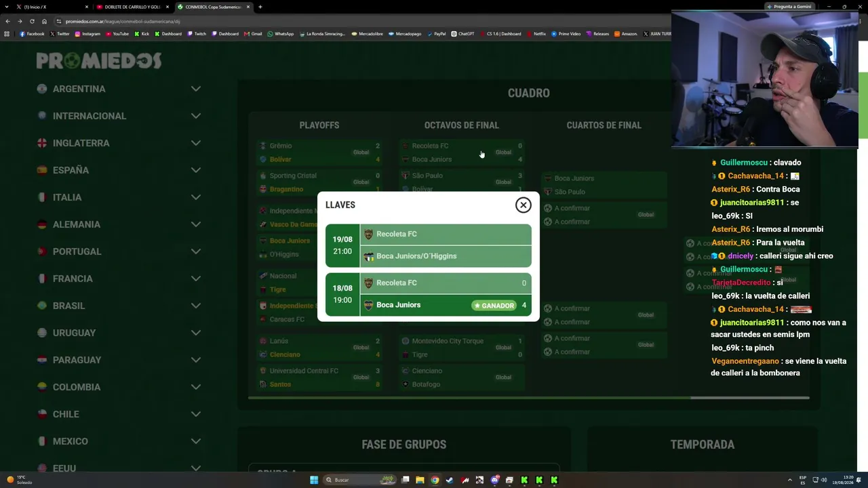Go back in the browser

[x=7, y=21]
